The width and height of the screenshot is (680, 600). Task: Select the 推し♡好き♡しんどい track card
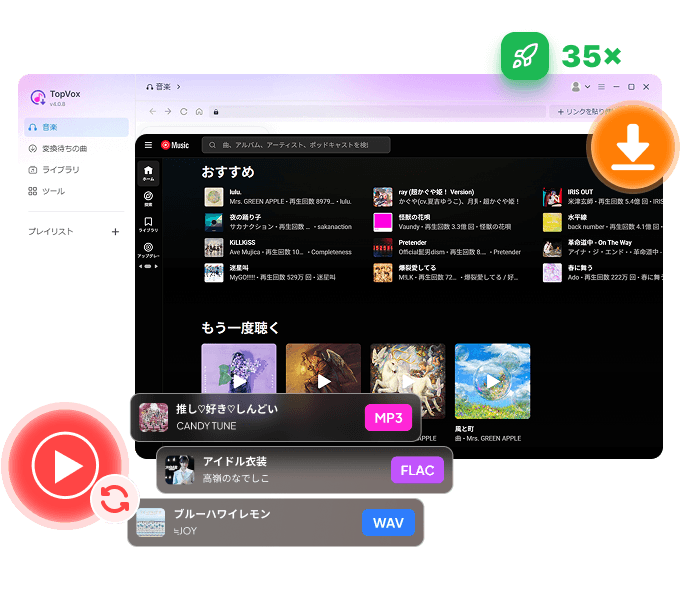(276, 417)
